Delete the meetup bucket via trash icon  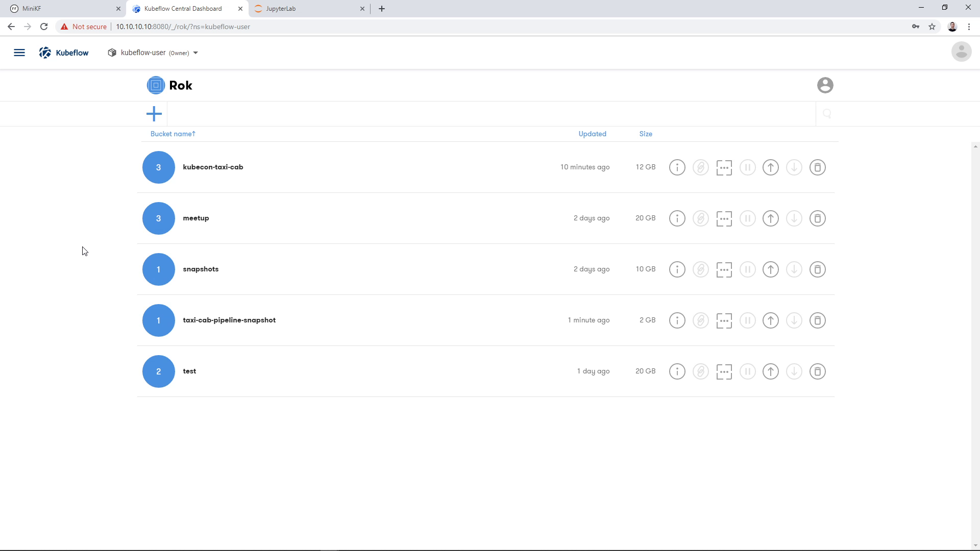point(818,218)
